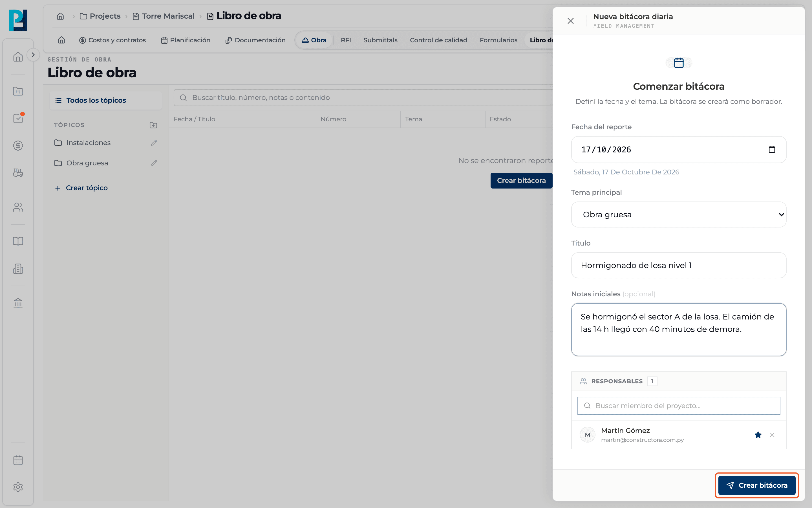Toggle the star for Martín Gómez
Screen dimensions: 812x508
[758, 435]
